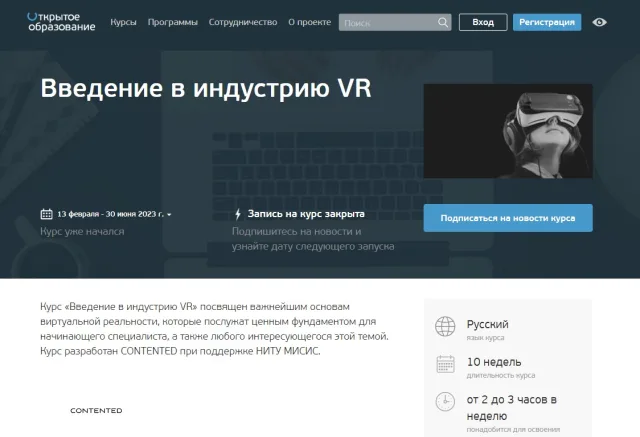Click the Регистрация button

pyautogui.click(x=547, y=22)
